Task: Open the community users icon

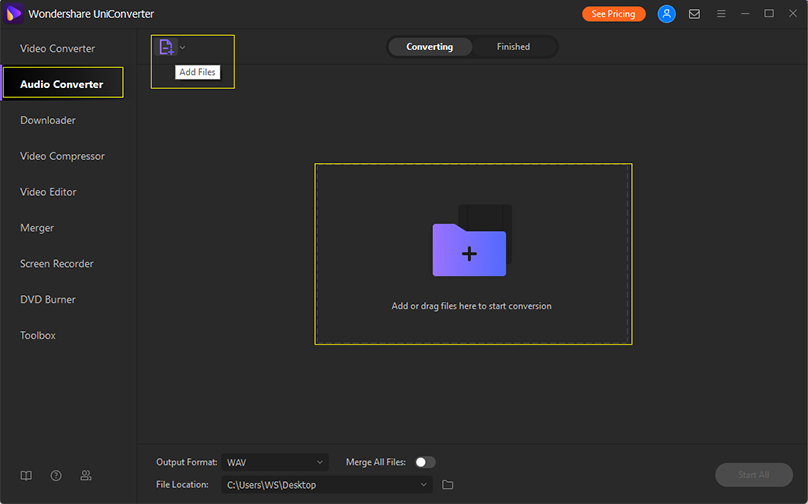Action: 85,475
